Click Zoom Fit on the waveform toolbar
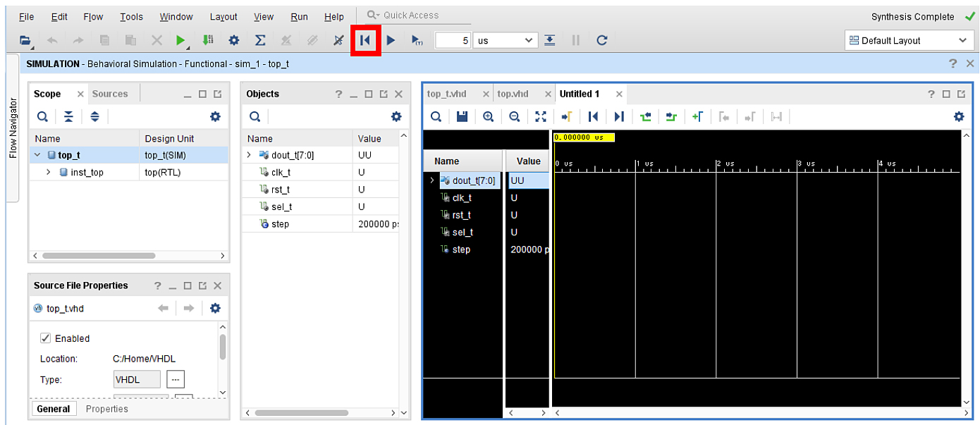 click(x=541, y=116)
